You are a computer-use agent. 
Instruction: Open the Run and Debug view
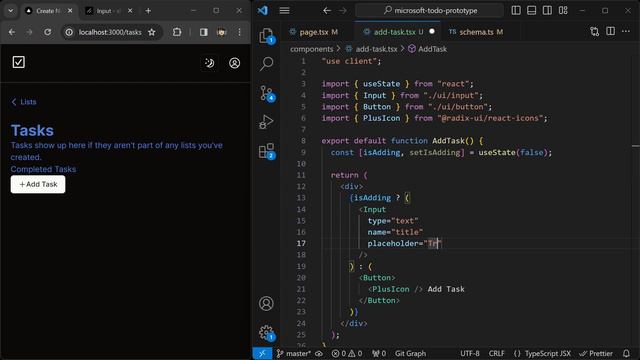tap(266, 122)
